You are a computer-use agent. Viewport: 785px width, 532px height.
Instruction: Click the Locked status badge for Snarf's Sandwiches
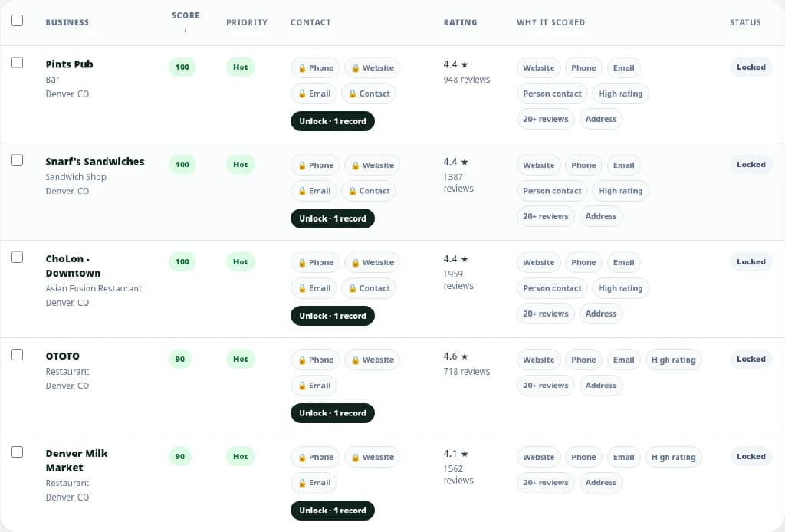pos(751,164)
